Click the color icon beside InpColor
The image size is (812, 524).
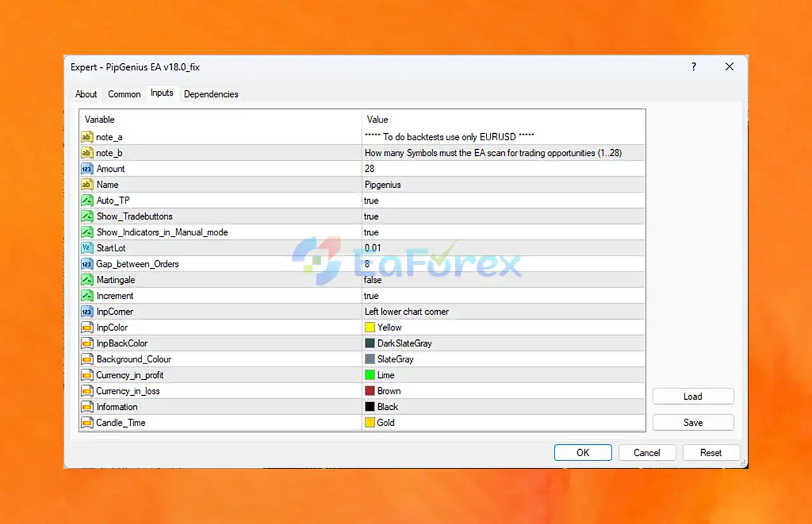tap(87, 327)
